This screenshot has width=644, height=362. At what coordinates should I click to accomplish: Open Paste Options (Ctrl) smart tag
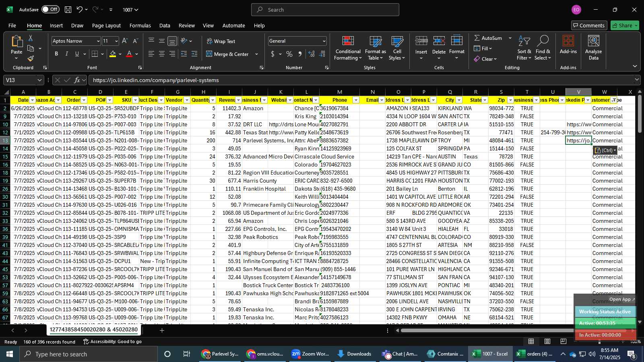605,150
